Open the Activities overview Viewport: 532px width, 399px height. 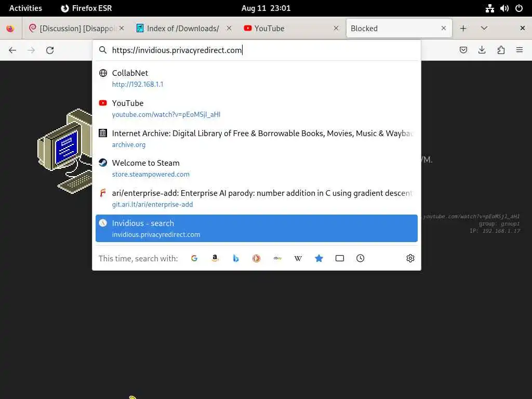pos(25,8)
